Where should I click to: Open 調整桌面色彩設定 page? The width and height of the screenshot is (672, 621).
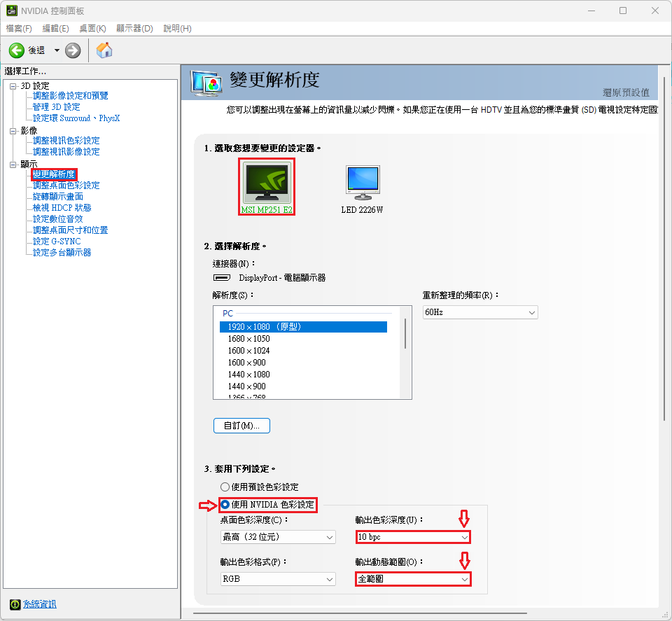pyautogui.click(x=66, y=185)
